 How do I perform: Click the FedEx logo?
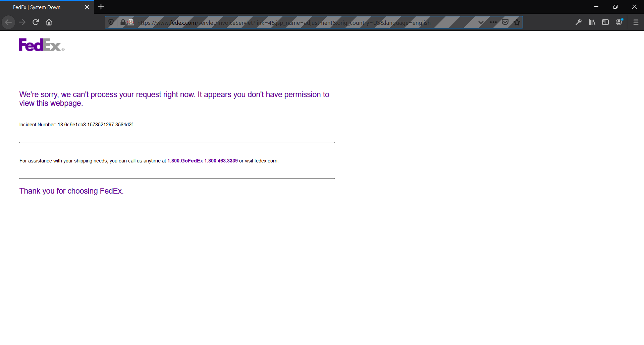pos(42,45)
